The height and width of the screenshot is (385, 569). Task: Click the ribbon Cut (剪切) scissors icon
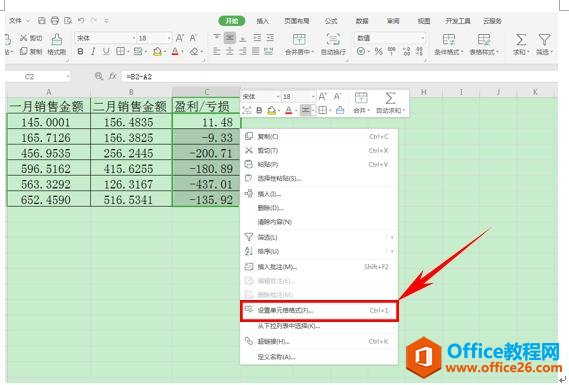(x=24, y=38)
